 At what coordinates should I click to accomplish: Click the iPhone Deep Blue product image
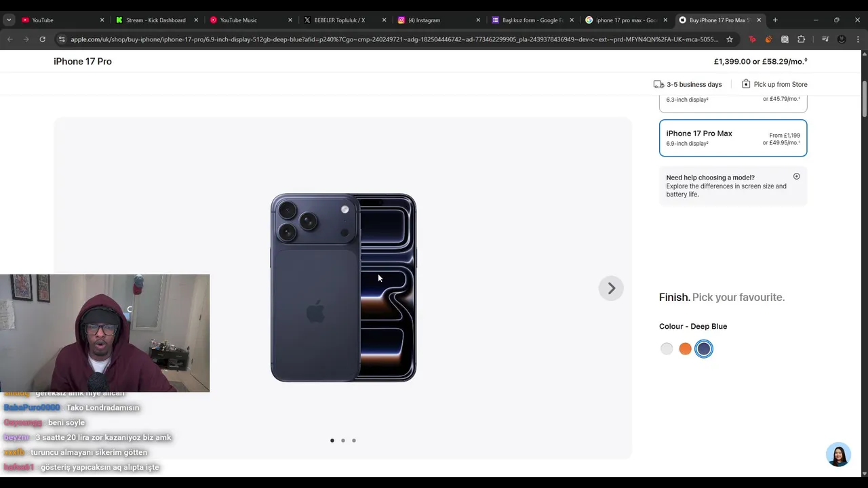point(344,287)
